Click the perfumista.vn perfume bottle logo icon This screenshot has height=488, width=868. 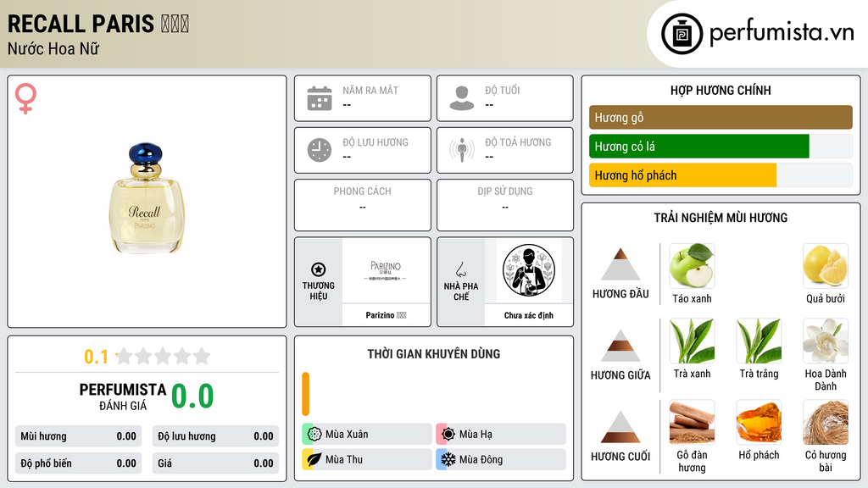pyautogui.click(x=682, y=34)
